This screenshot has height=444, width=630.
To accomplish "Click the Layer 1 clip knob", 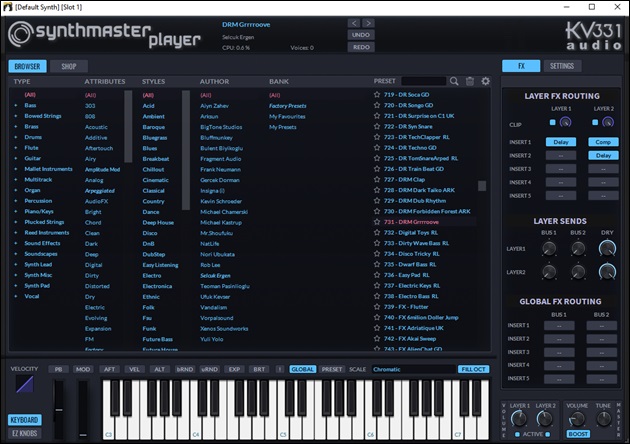I will (x=565, y=122).
